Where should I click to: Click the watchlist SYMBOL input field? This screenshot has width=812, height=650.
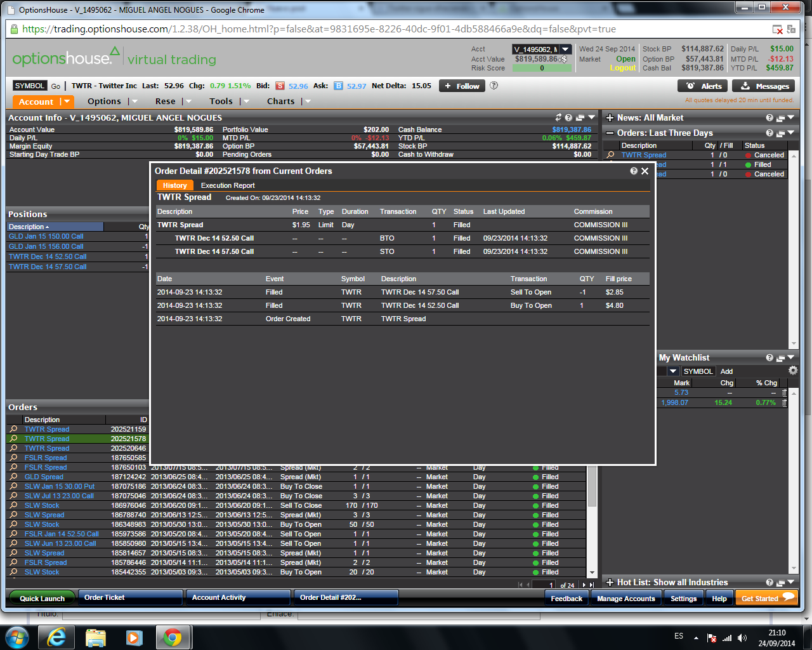tap(698, 371)
